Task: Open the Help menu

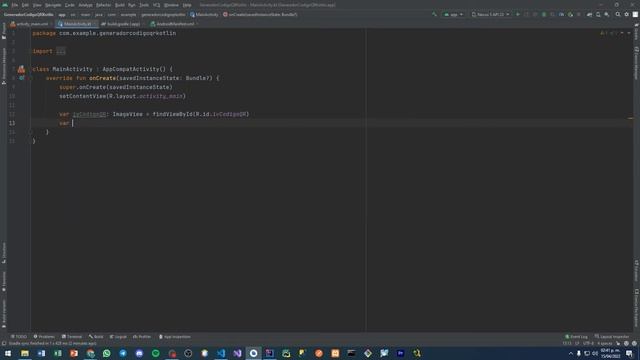Action: 187,5
